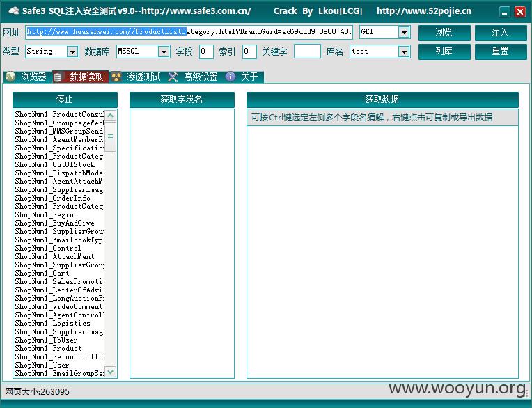Click the 字段 number field
This screenshot has height=408, width=532.
tap(206, 52)
